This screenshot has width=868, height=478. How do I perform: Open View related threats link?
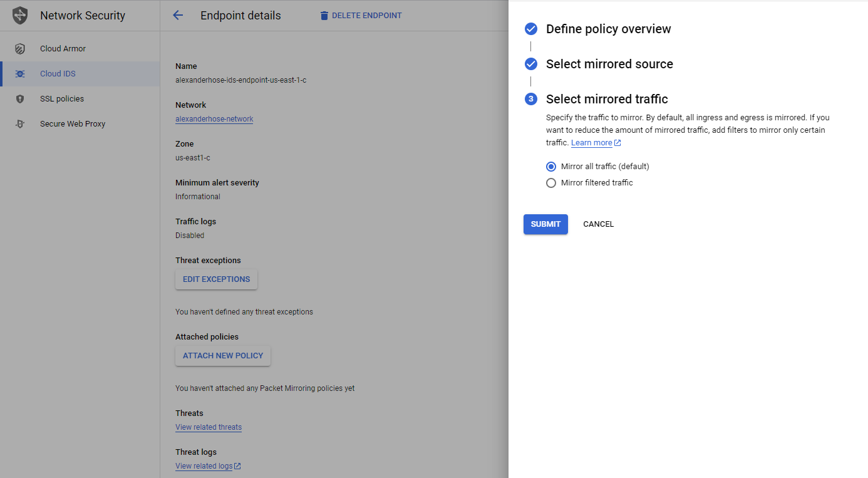[209, 427]
